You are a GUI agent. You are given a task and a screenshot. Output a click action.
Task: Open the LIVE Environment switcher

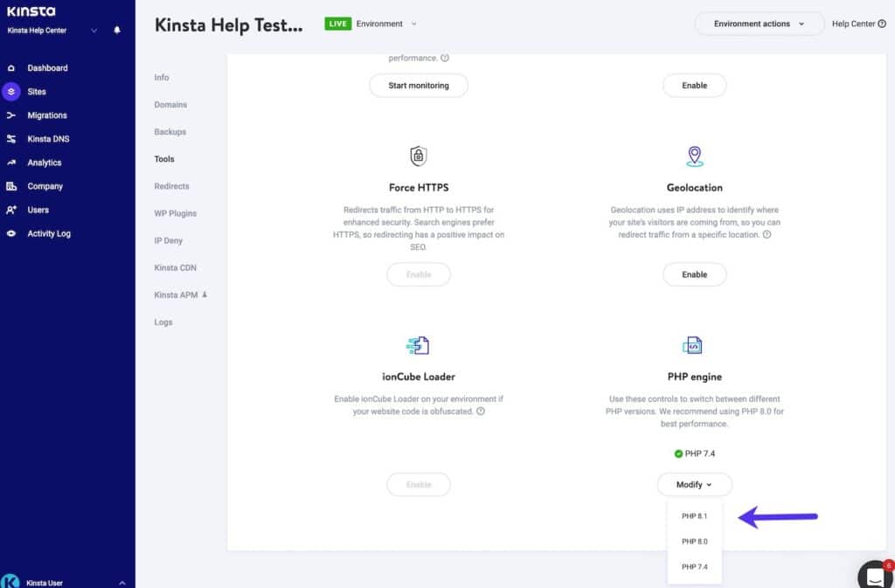[371, 24]
